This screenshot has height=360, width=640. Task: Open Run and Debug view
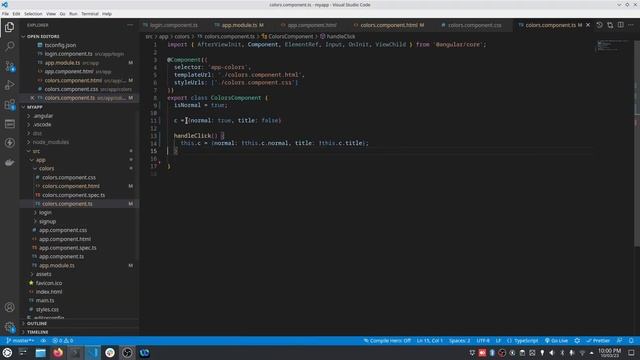pos(9,85)
